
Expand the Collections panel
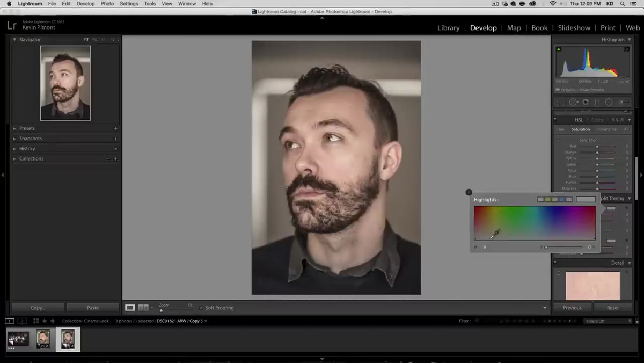pyautogui.click(x=14, y=159)
